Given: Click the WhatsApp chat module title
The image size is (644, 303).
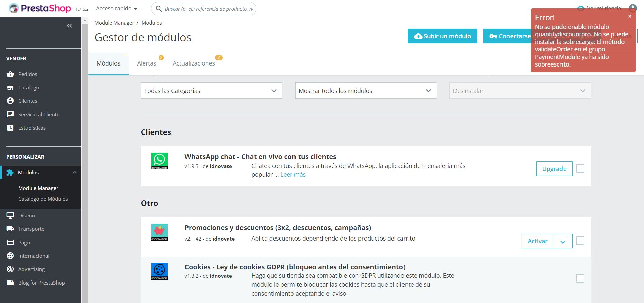Looking at the screenshot, I should 260,157.
